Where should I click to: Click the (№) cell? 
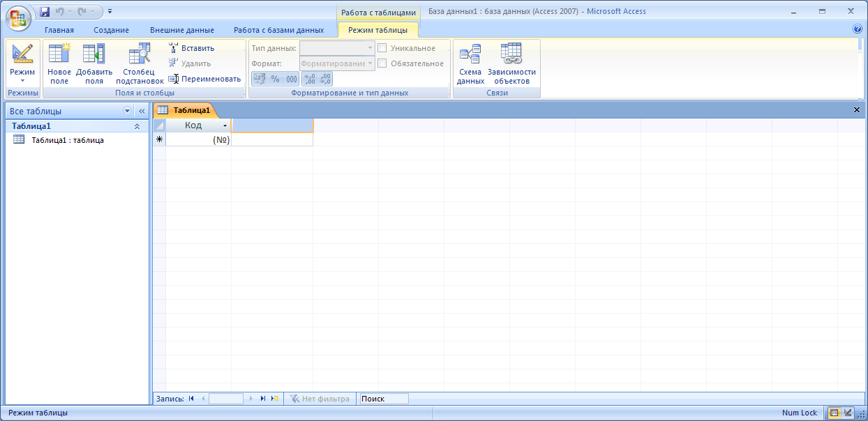click(x=198, y=139)
